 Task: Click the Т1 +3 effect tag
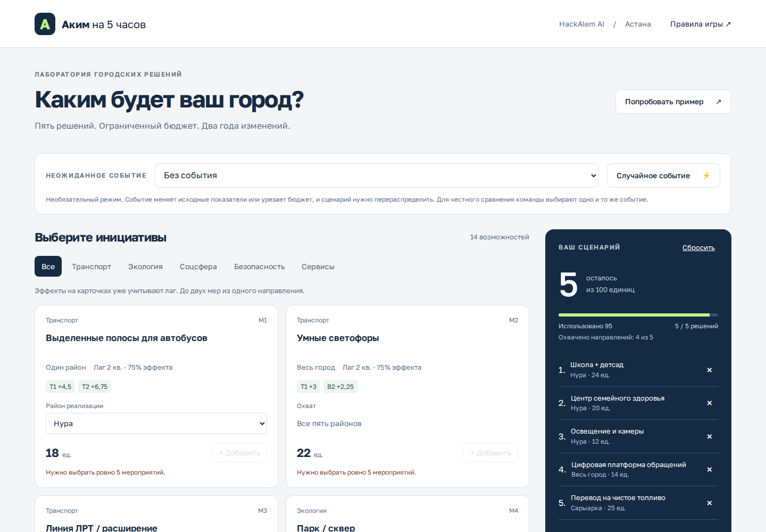tap(309, 387)
